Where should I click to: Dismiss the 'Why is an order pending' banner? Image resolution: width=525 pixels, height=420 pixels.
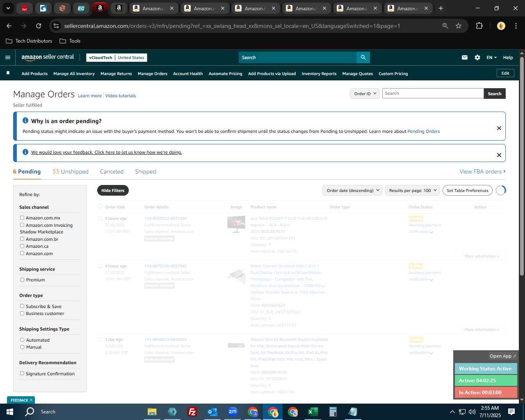[499, 128]
